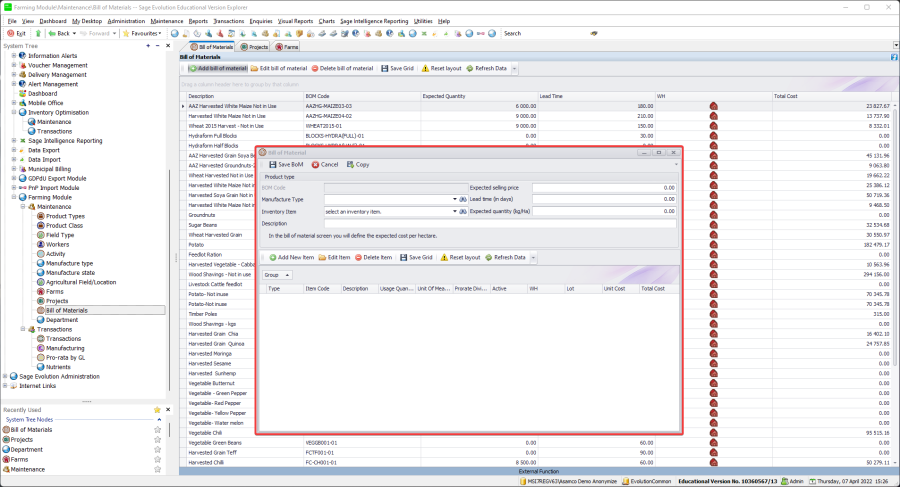Open the Inventory Item dropdown
Viewport: 900px width, 487px height.
[454, 211]
